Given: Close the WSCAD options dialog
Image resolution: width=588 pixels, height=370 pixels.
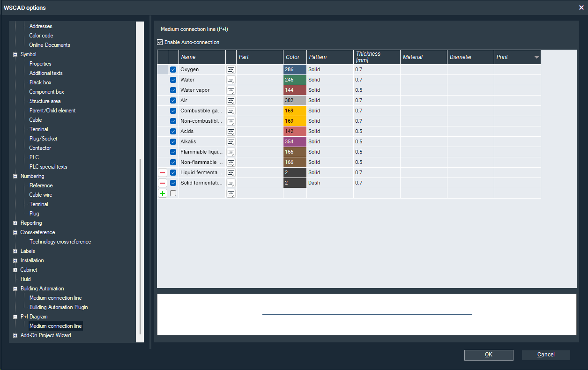Looking at the screenshot, I should (x=581, y=7).
